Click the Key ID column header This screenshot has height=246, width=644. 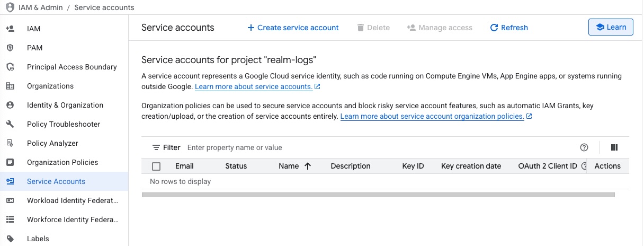[x=413, y=166]
